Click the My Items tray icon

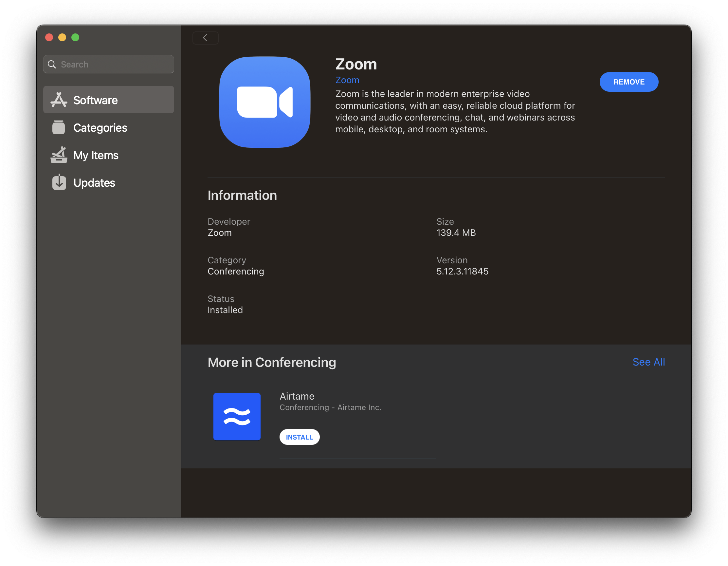coord(59,155)
